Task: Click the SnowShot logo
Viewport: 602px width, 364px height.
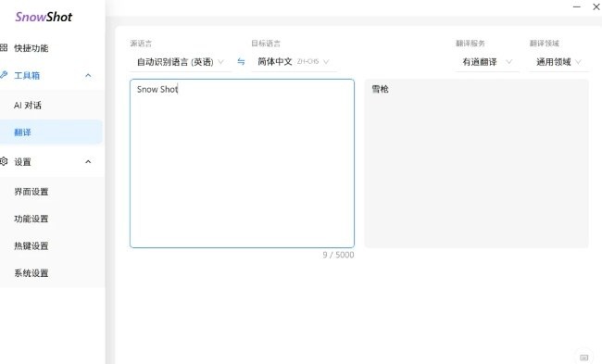Action: (x=44, y=17)
